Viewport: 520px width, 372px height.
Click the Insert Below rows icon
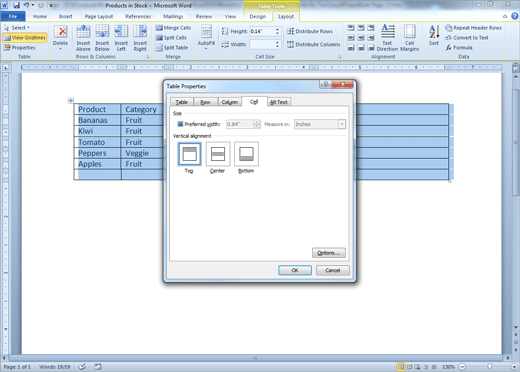click(x=102, y=32)
